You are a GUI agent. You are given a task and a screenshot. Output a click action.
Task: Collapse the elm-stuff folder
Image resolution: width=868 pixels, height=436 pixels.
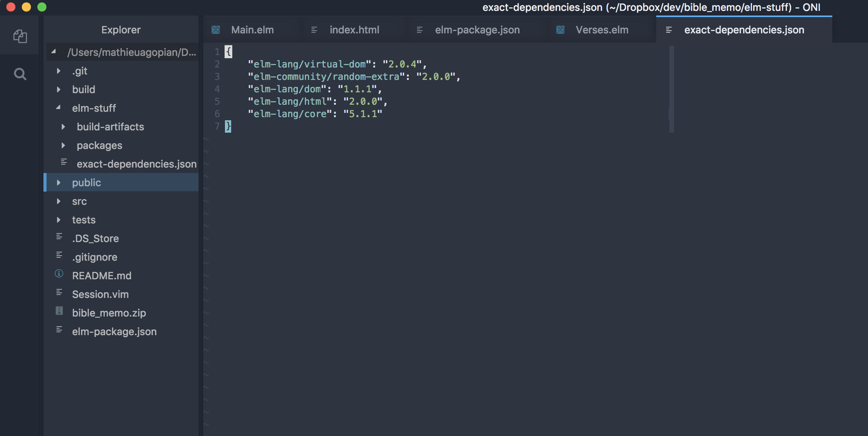[x=59, y=108]
